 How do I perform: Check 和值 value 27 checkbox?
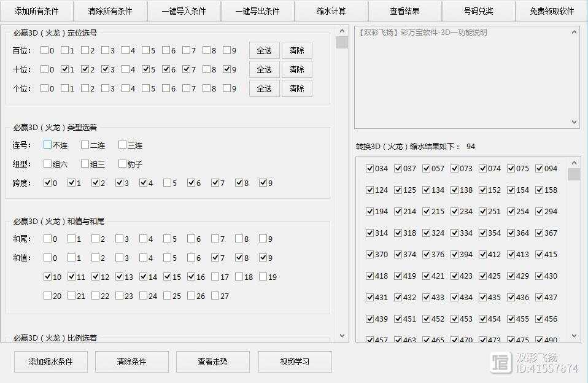coord(215,296)
